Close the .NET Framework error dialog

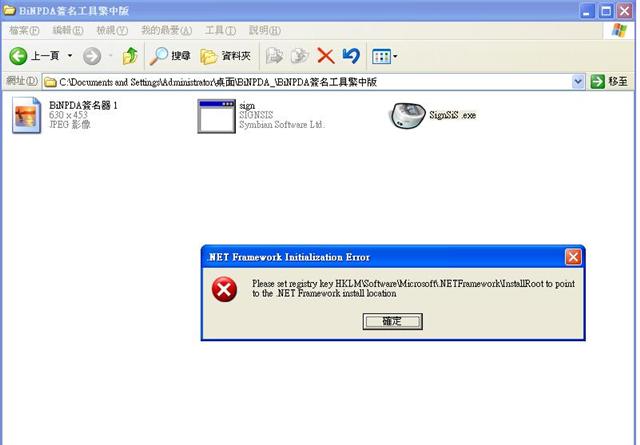(573, 257)
